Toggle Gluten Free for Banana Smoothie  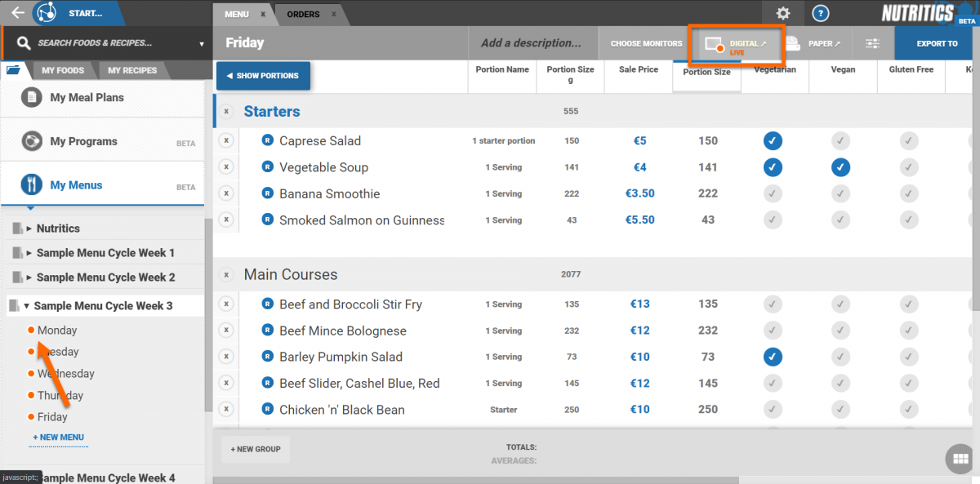coord(909,193)
